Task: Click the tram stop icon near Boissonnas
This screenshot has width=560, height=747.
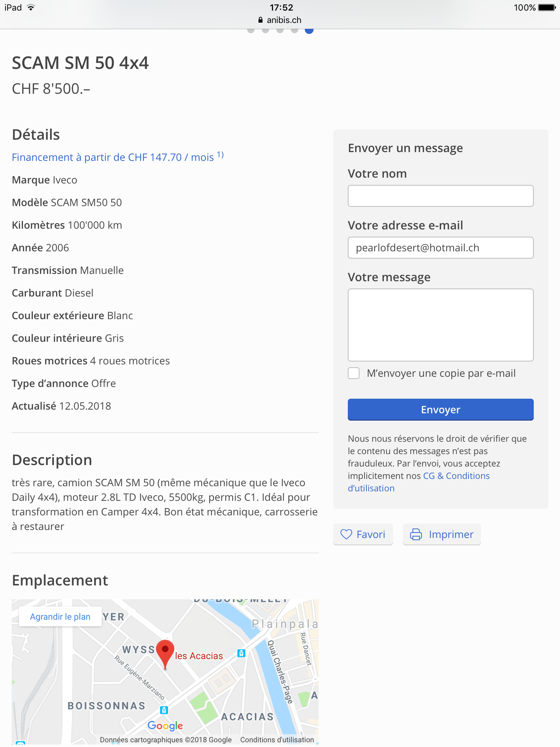Action: coord(164,710)
